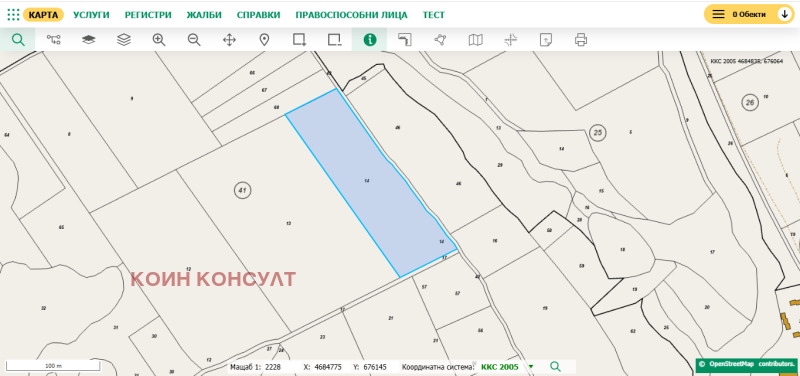
Task: Select the coordinate crosshair tool
Action: pyautogui.click(x=511, y=40)
